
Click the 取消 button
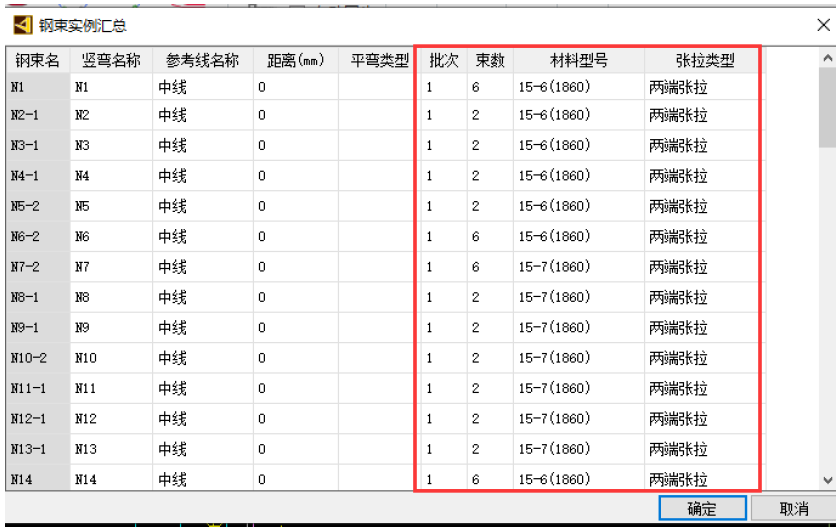[x=794, y=508]
